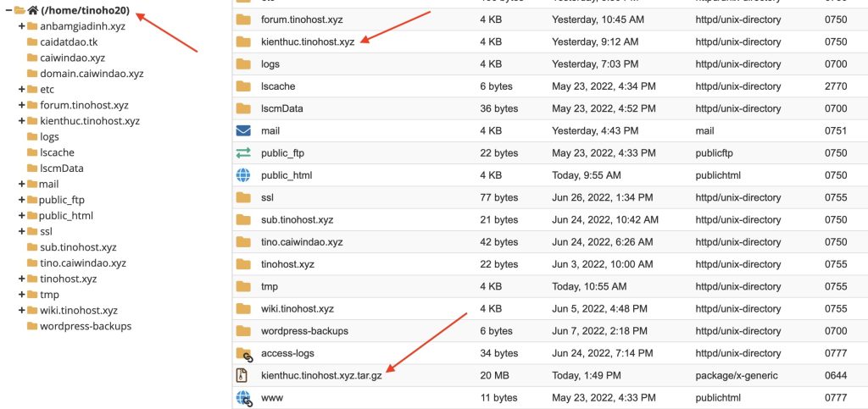This screenshot has width=868, height=409.
Task: Click the folder icon of the sub.tinohost.xyz row
Action: [243, 219]
